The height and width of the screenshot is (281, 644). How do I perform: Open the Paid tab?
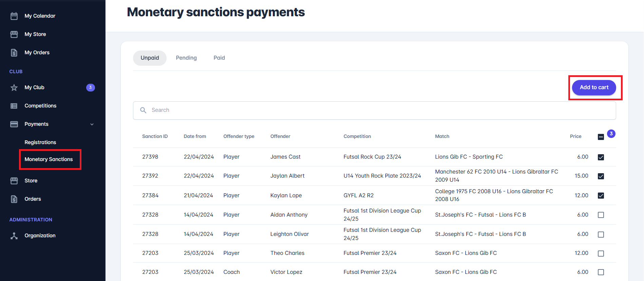tap(219, 58)
